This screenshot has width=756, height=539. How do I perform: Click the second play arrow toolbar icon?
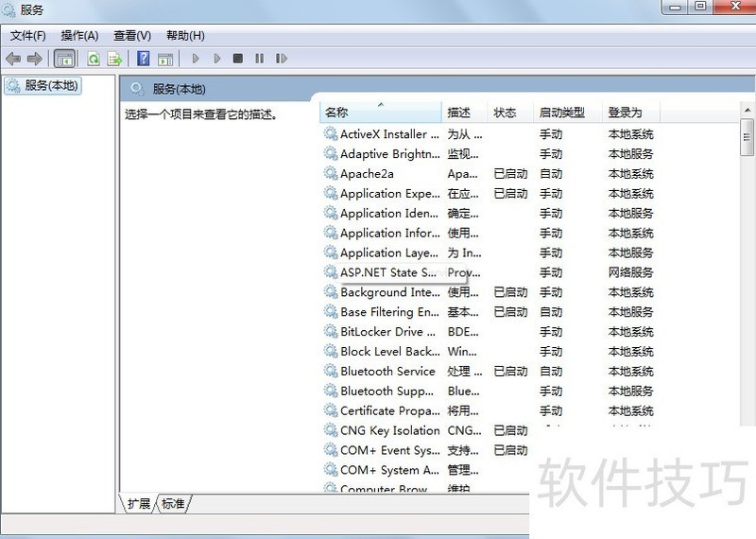[x=217, y=59]
